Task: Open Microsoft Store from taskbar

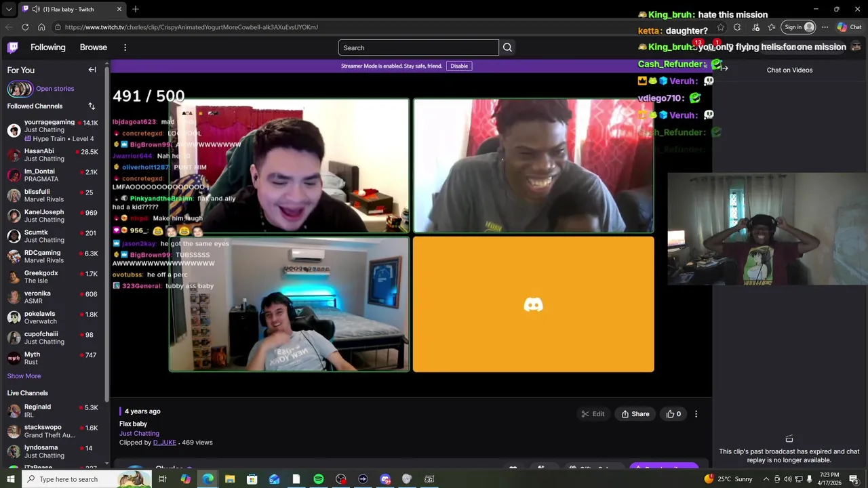Action: point(252,479)
